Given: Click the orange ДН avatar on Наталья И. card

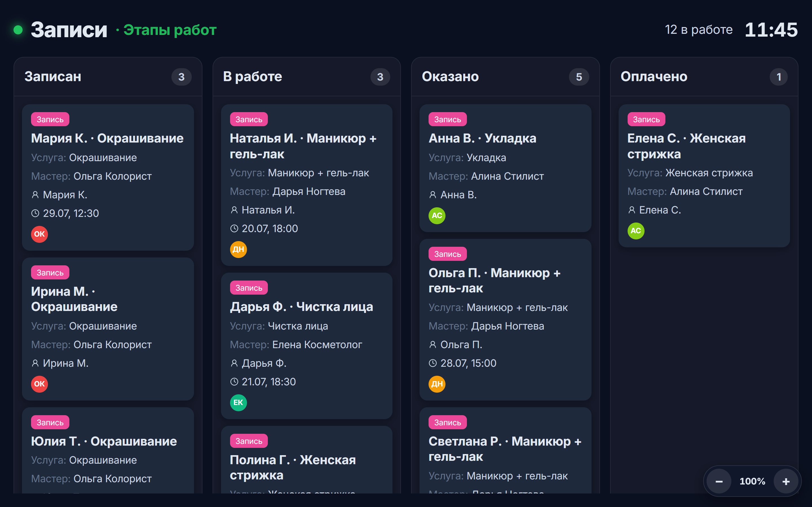Looking at the screenshot, I should click(x=238, y=249).
